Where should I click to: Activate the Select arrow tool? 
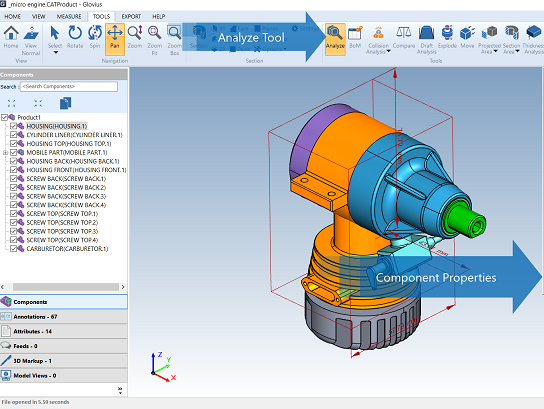tap(55, 37)
